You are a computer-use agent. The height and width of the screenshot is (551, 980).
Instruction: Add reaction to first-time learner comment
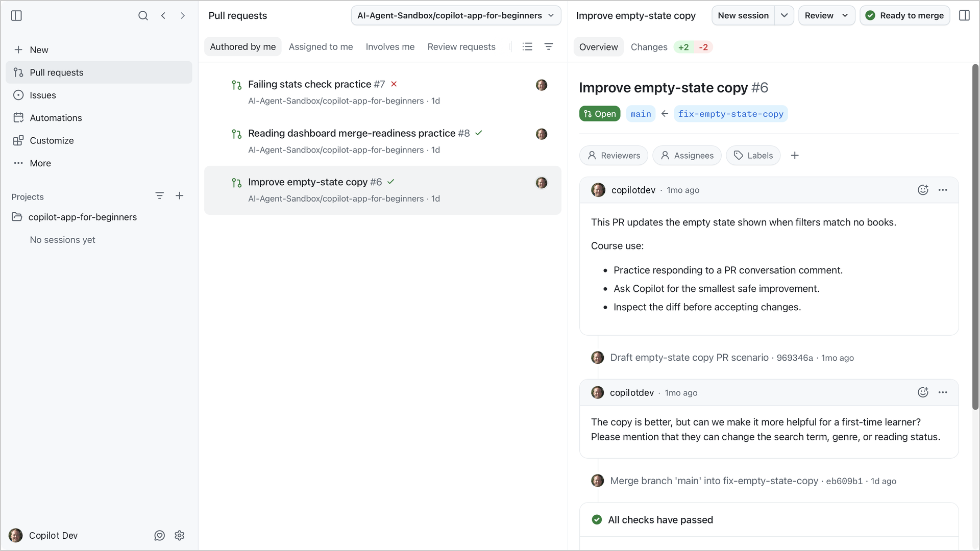[x=923, y=393]
